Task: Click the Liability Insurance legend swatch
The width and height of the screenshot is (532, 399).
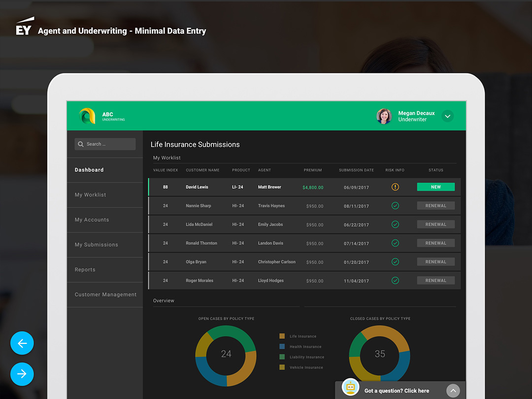Action: tap(282, 357)
